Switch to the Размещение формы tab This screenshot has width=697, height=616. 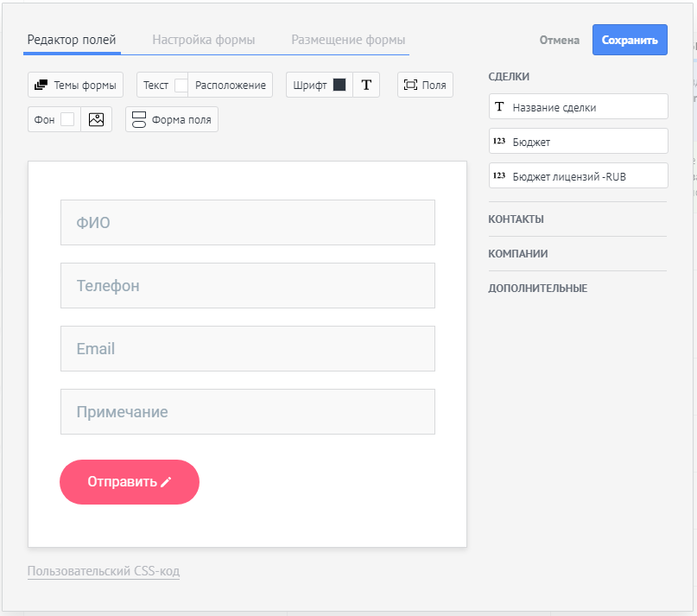pyautogui.click(x=348, y=40)
